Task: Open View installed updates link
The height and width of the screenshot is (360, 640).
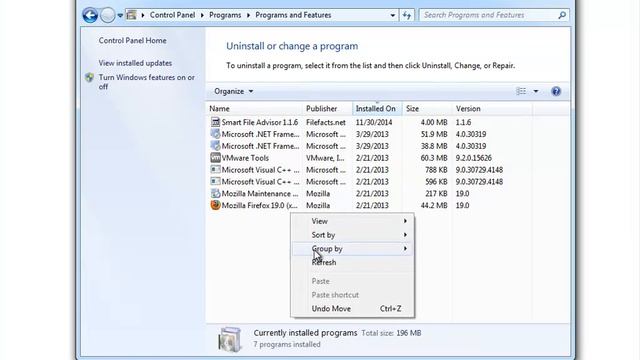Action: click(135, 63)
